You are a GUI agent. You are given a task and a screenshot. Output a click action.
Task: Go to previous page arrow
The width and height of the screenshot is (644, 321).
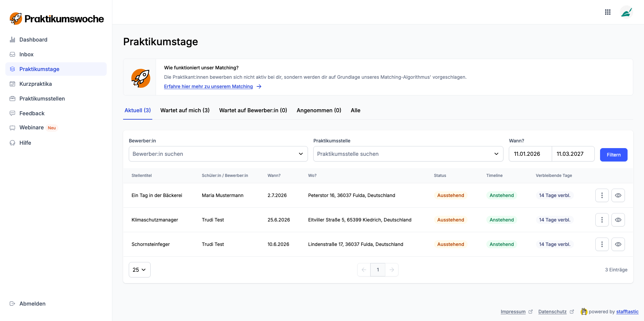364,270
